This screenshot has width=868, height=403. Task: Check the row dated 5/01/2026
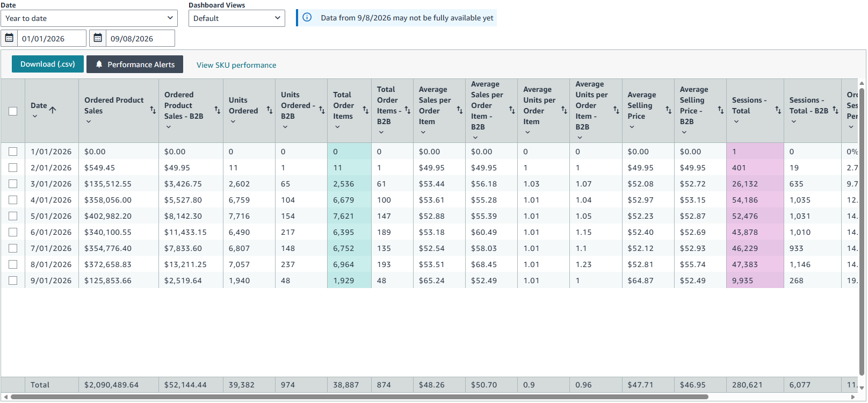(x=13, y=216)
